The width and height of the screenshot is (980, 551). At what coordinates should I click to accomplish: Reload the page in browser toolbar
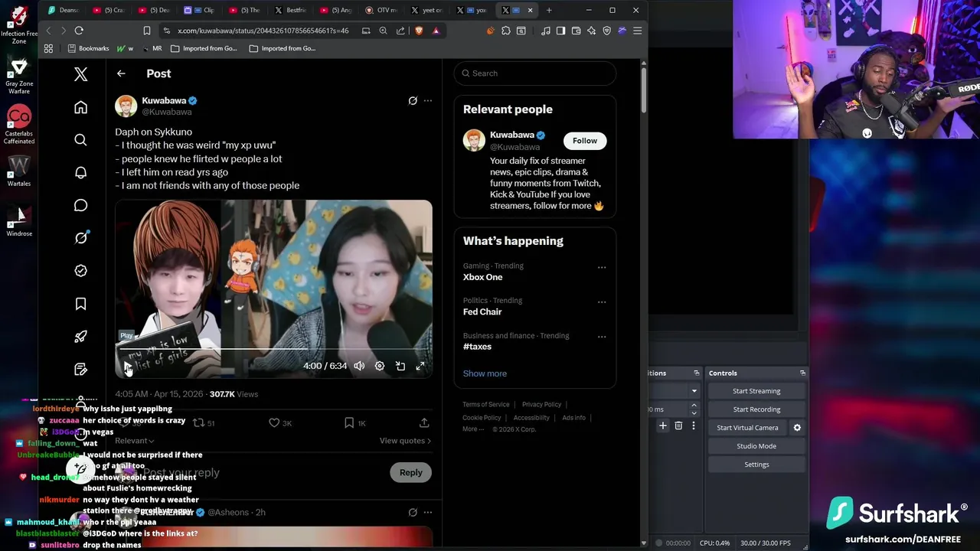pos(79,31)
